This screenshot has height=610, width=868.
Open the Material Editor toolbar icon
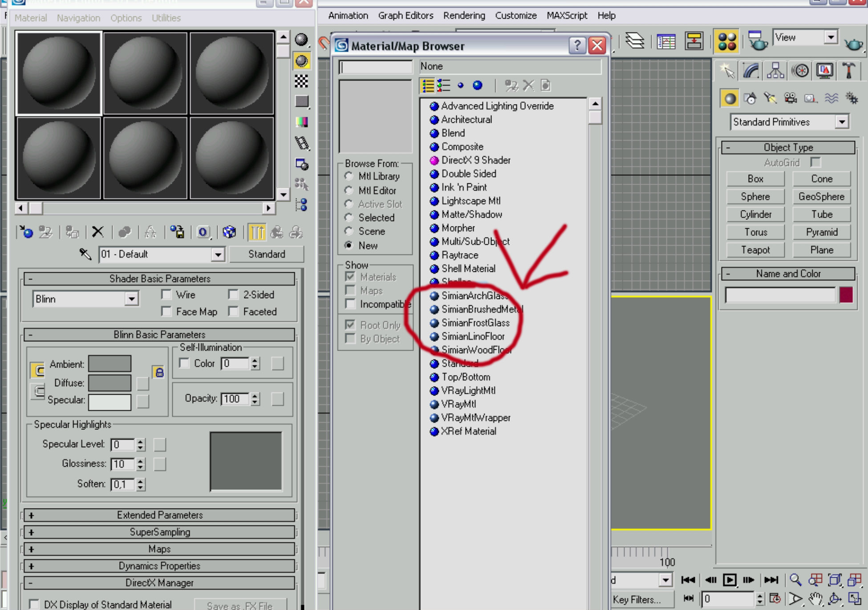coord(727,41)
